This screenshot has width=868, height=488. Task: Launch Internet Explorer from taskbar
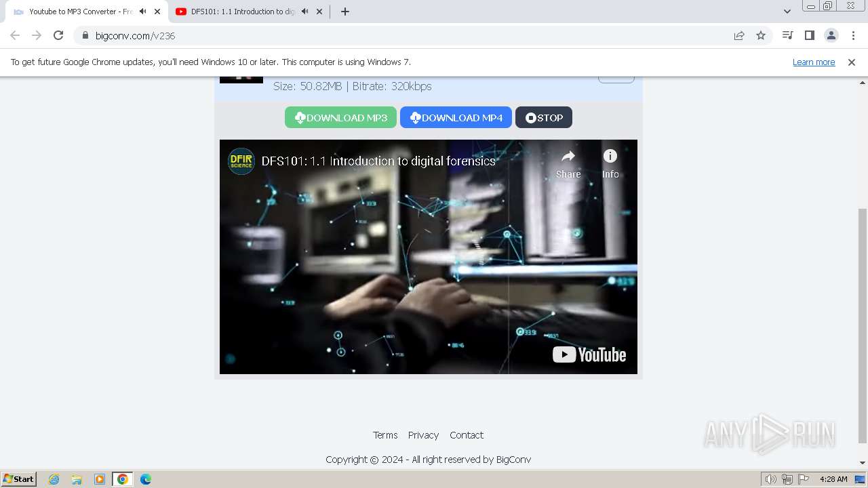(54, 479)
